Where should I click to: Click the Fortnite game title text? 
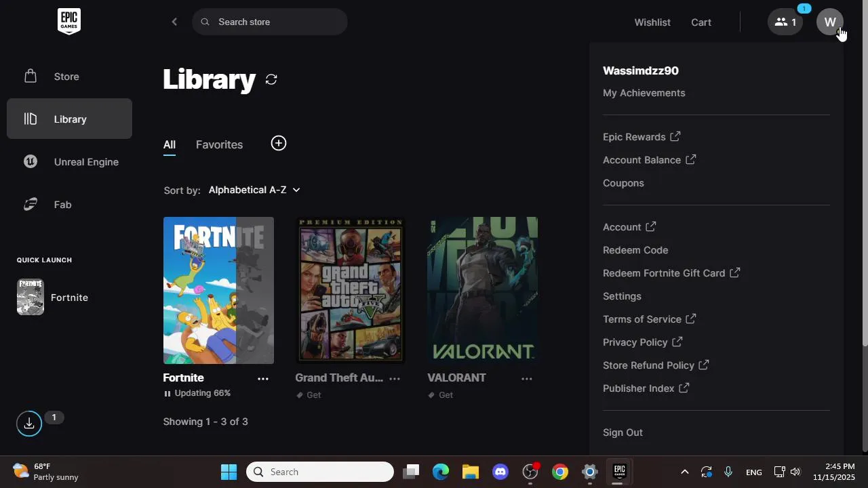(183, 378)
